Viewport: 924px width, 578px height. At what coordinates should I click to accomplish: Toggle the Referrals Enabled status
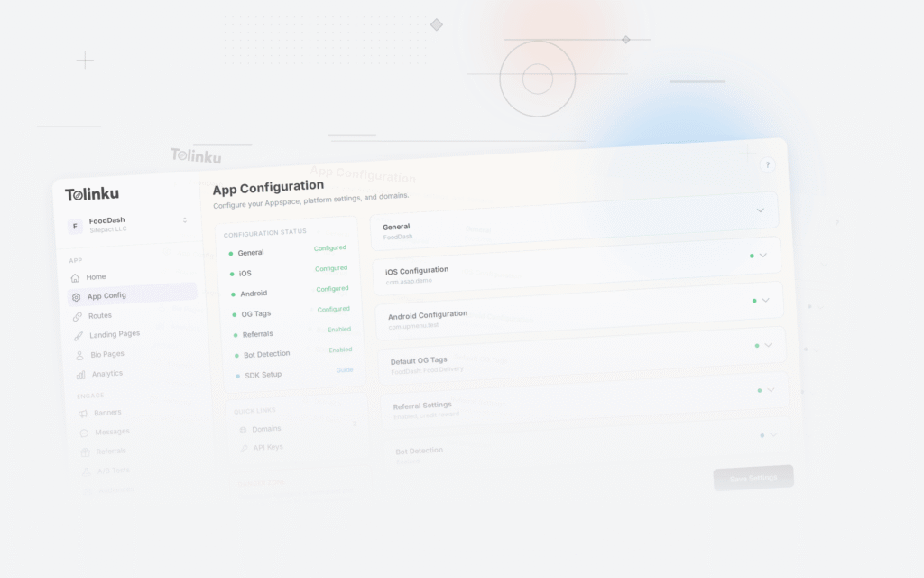tap(337, 330)
